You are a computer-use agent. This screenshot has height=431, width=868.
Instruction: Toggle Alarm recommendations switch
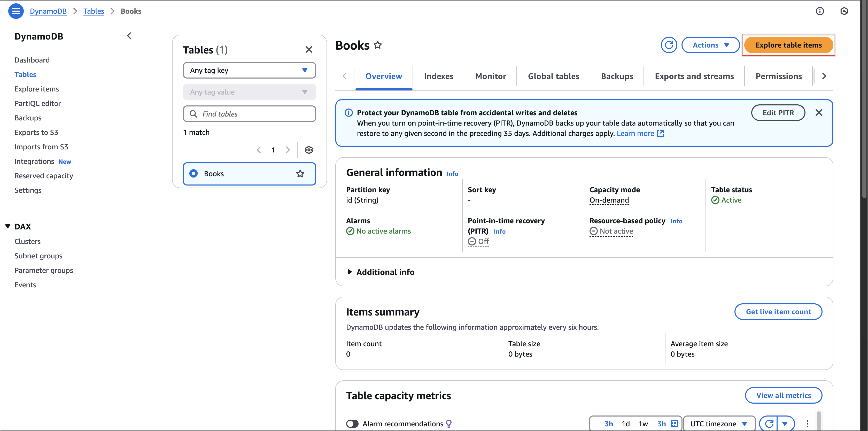pyautogui.click(x=352, y=424)
